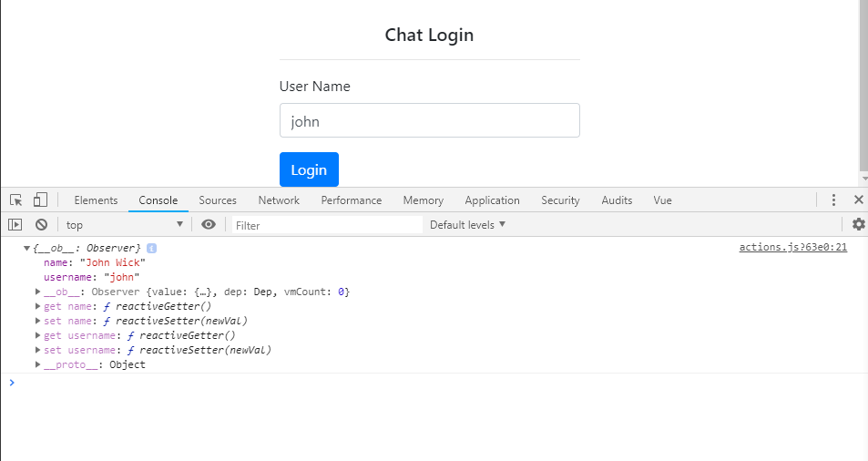Open the actions.js?63e0:21 source link
The image size is (868, 461).
click(792, 248)
